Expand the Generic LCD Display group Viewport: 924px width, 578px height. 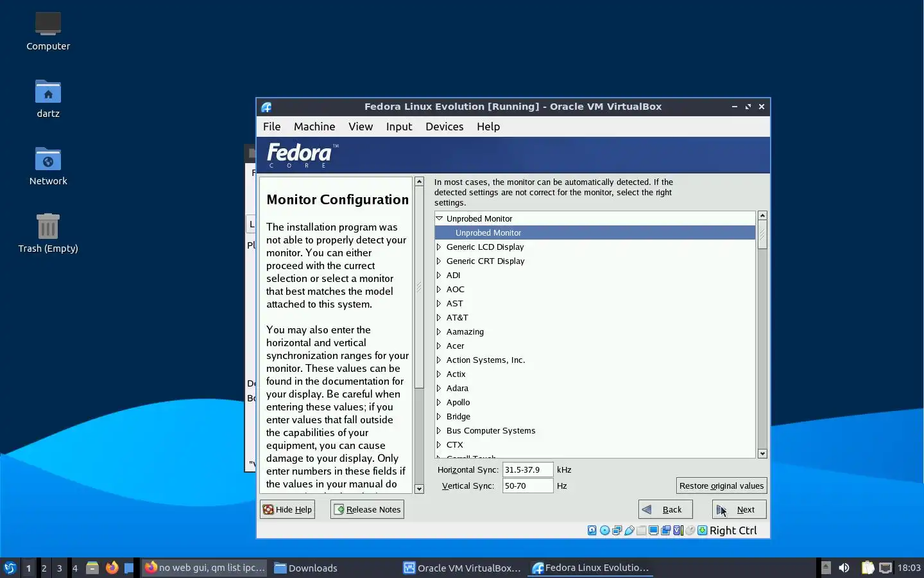[x=440, y=247]
